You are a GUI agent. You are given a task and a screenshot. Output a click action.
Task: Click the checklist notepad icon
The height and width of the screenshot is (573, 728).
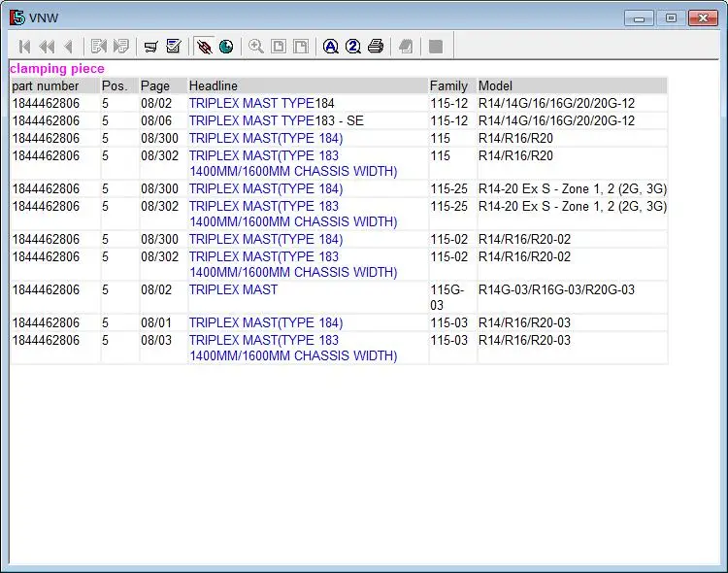pos(174,47)
